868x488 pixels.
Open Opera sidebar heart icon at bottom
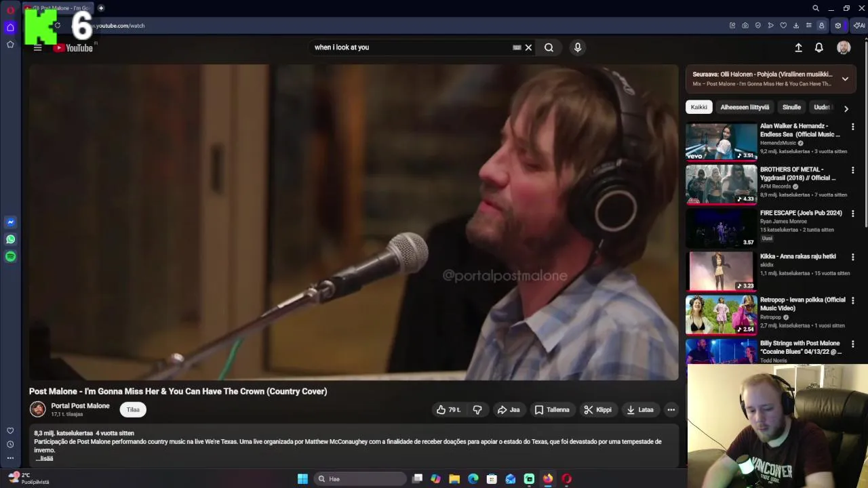tap(10, 430)
